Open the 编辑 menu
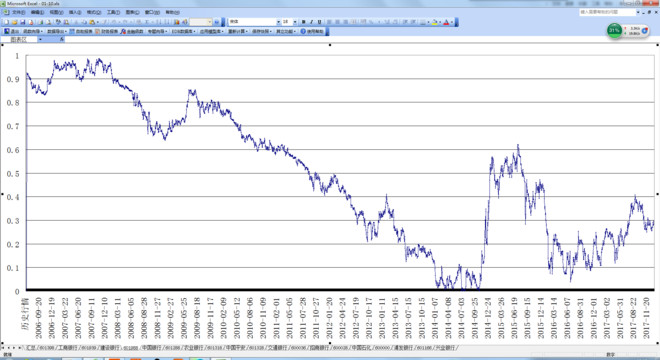 pos(37,12)
